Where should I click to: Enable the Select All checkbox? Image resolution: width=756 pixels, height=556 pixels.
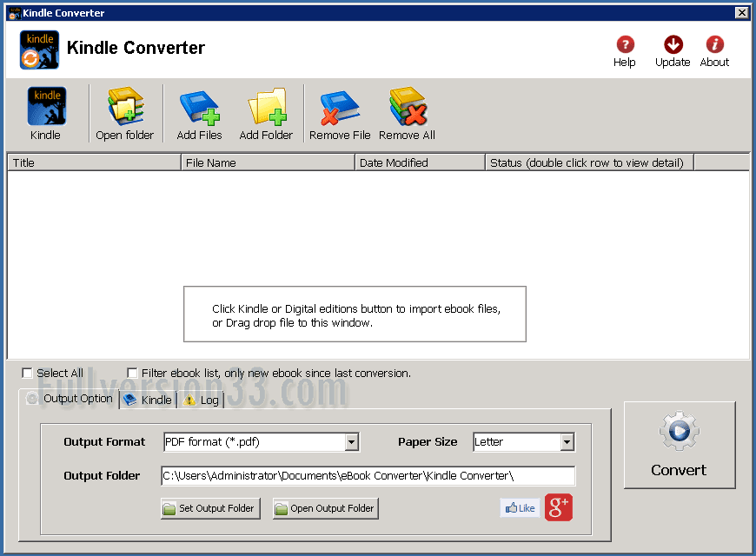[27, 373]
